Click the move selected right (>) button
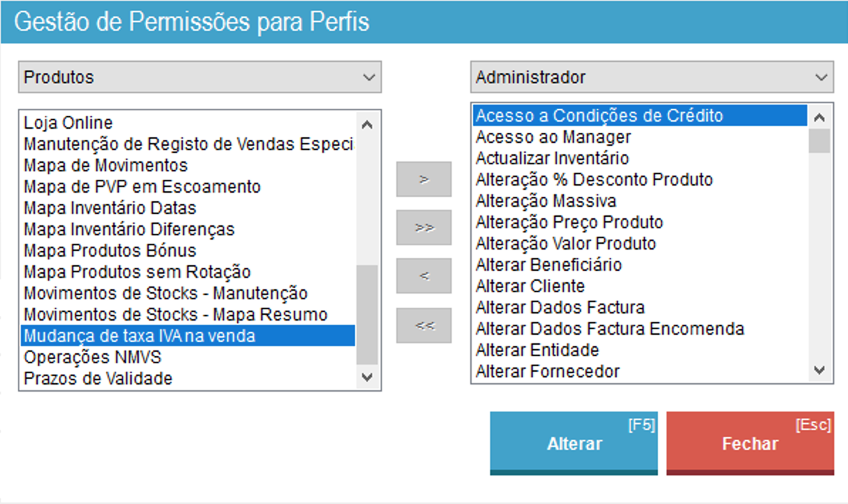Screen dimensions: 848x504 [x=424, y=179]
